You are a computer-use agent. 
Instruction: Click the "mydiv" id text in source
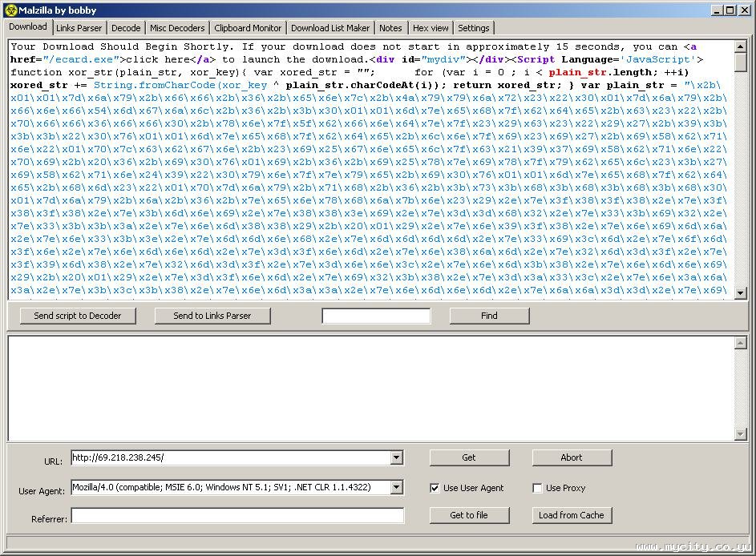point(444,59)
